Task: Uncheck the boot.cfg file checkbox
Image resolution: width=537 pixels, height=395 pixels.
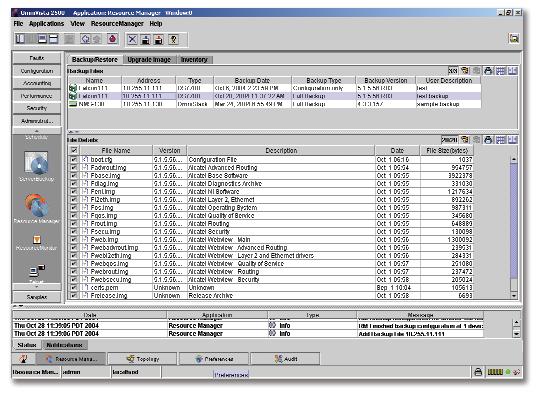Action: click(x=74, y=160)
